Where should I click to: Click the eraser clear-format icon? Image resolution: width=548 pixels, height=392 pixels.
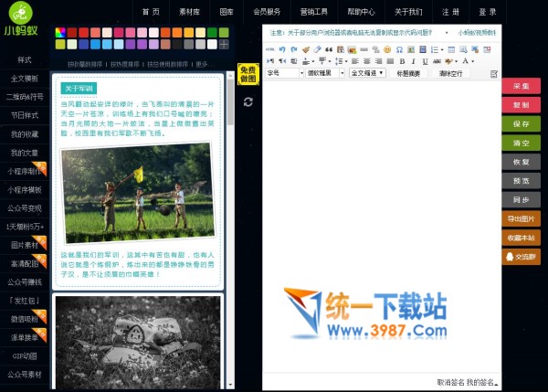coord(317,49)
